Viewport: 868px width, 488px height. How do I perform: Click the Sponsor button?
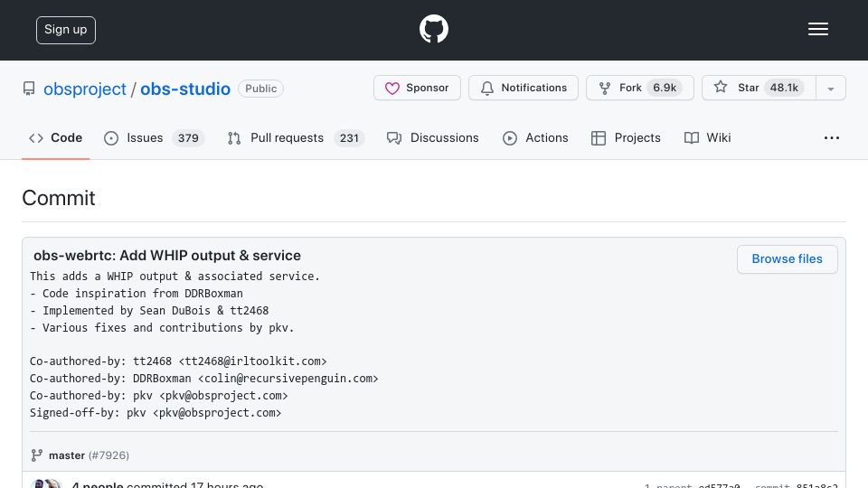(417, 88)
